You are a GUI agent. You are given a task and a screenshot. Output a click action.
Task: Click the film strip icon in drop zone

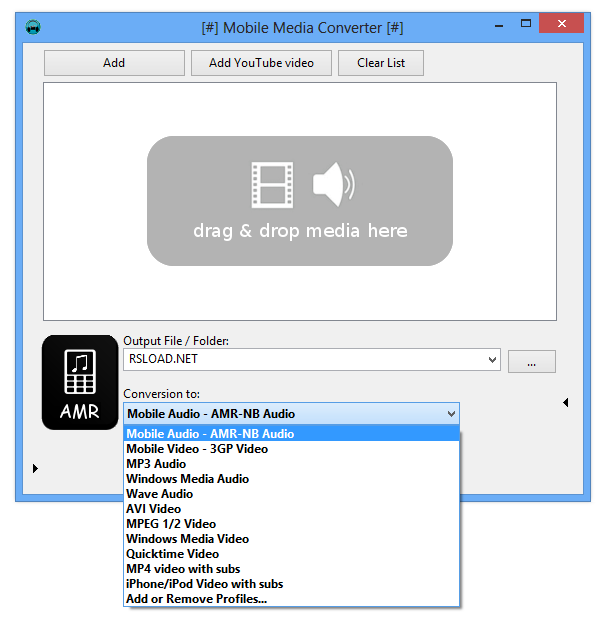pos(272,185)
